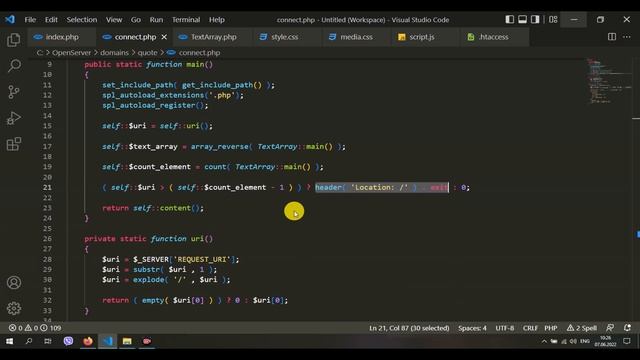Open Customize Layout icon

[553, 19]
